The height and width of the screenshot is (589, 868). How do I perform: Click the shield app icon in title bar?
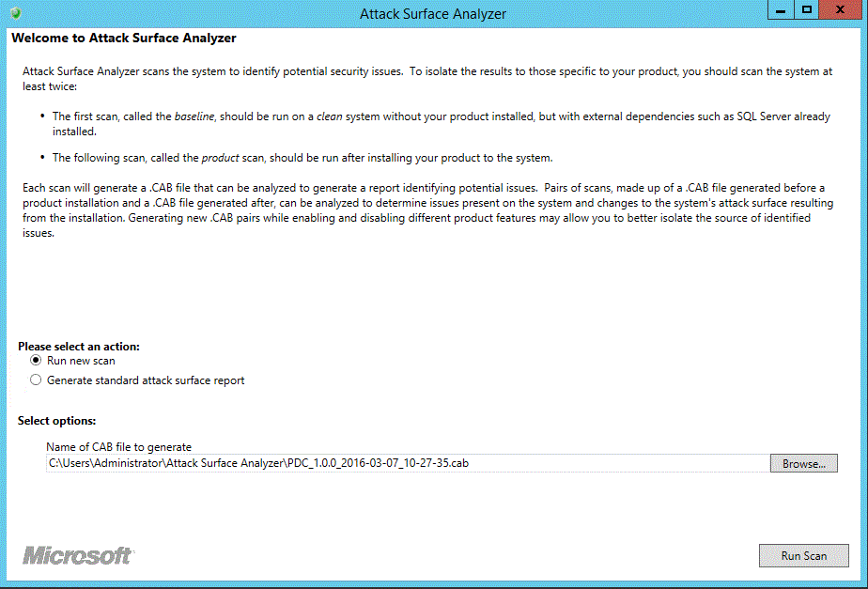point(16,14)
